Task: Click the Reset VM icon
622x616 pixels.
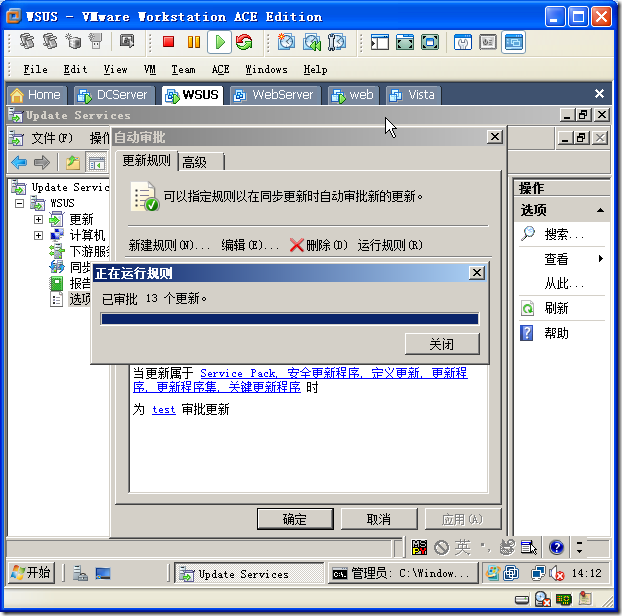Action: pos(244,42)
